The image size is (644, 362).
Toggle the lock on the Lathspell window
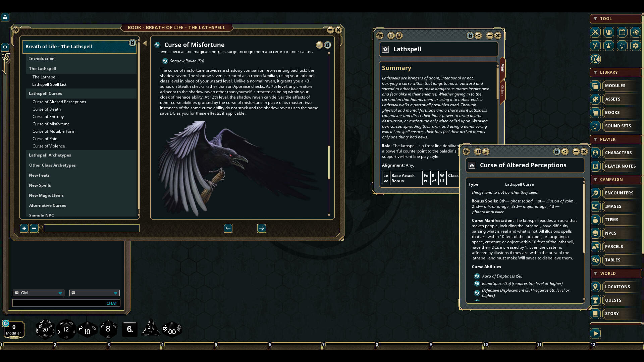[x=470, y=36]
